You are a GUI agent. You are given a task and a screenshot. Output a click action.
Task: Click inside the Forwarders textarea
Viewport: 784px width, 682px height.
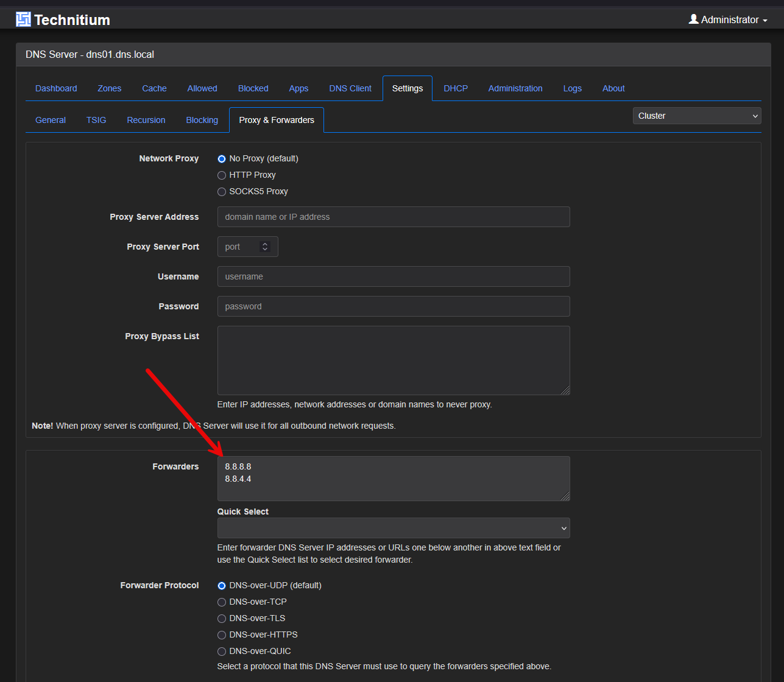click(x=394, y=479)
